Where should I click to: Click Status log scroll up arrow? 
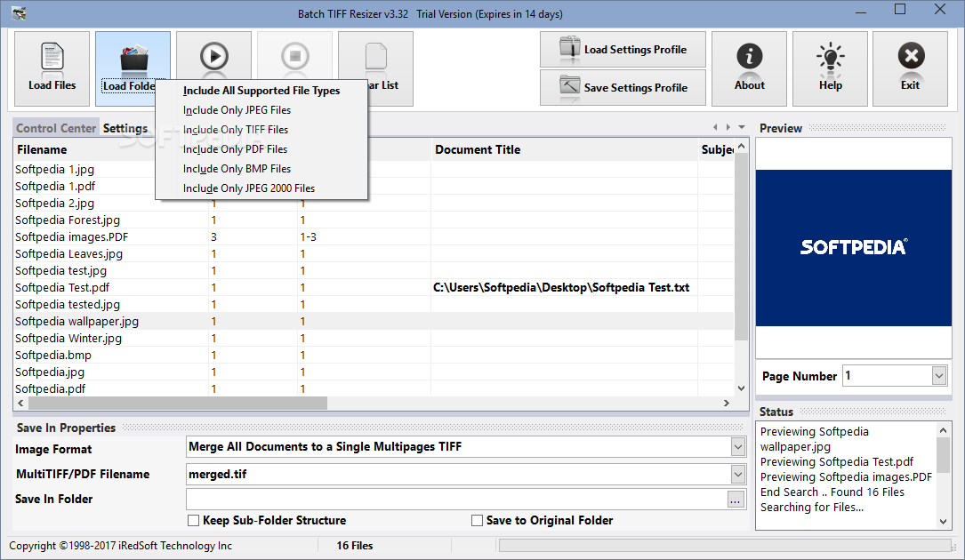pos(943,429)
